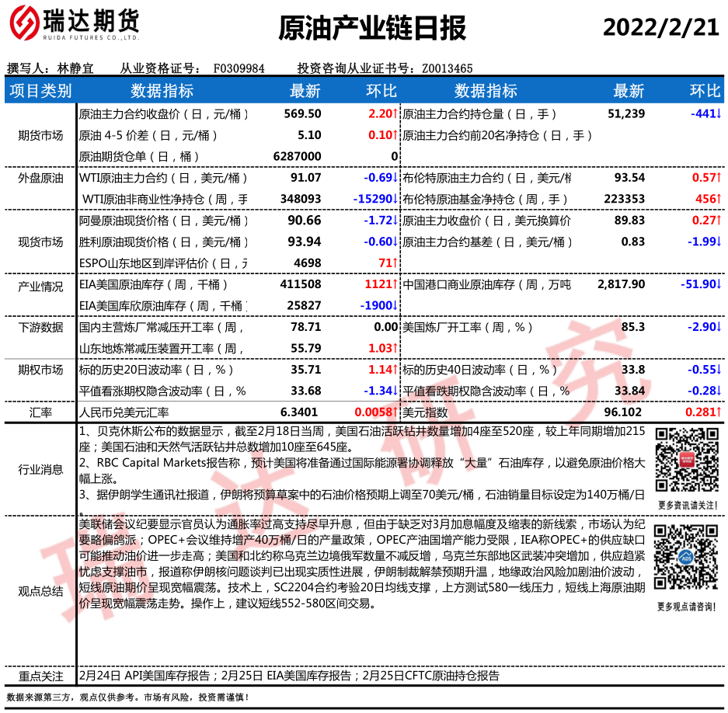This screenshot has height=713, width=728.
Task: Click the red up arrow beside 2.20
Action: pos(395,114)
